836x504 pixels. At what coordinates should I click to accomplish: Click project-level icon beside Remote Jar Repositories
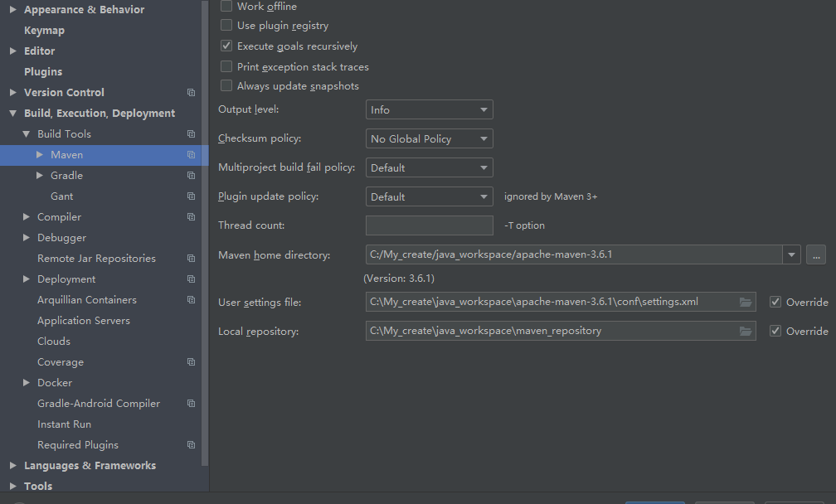(x=191, y=259)
